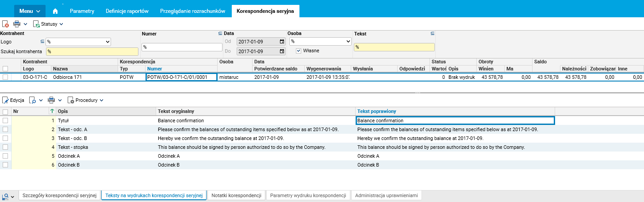Screen dimensions: 644x202
Task: Open the calendar picker for the Do date
Action: coord(282,51)
